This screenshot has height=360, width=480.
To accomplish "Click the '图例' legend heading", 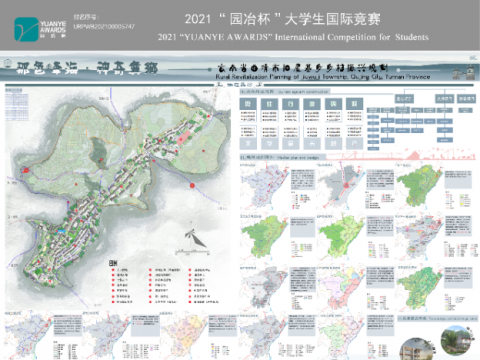I will pyautogui.click(x=113, y=263).
